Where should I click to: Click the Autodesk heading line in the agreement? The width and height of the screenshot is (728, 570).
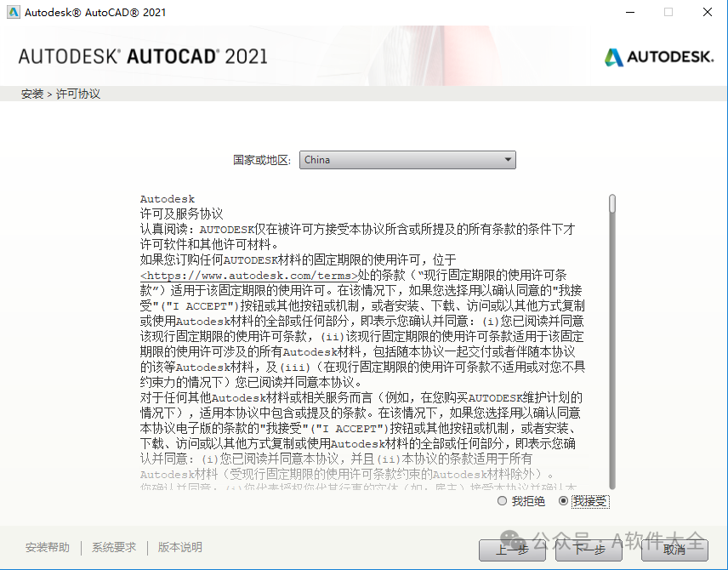(x=168, y=199)
